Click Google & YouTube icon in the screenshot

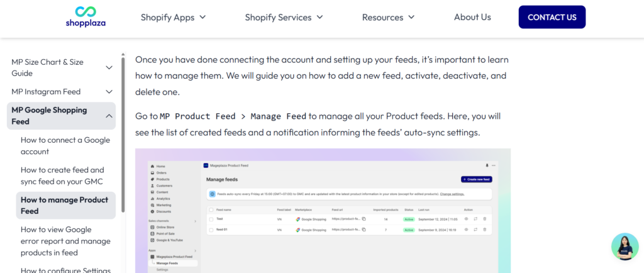tap(152, 240)
